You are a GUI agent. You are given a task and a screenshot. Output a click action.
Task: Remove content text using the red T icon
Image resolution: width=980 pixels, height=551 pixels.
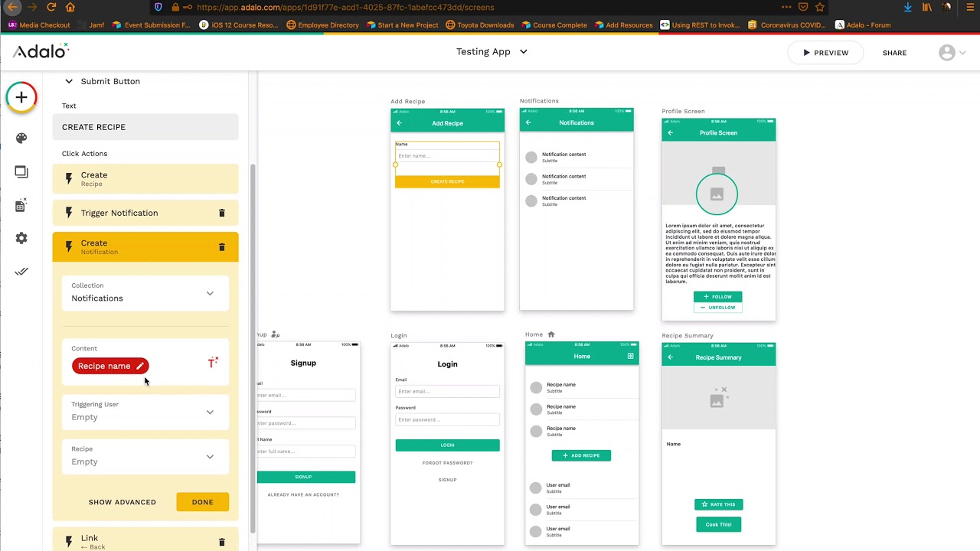pyautogui.click(x=213, y=362)
